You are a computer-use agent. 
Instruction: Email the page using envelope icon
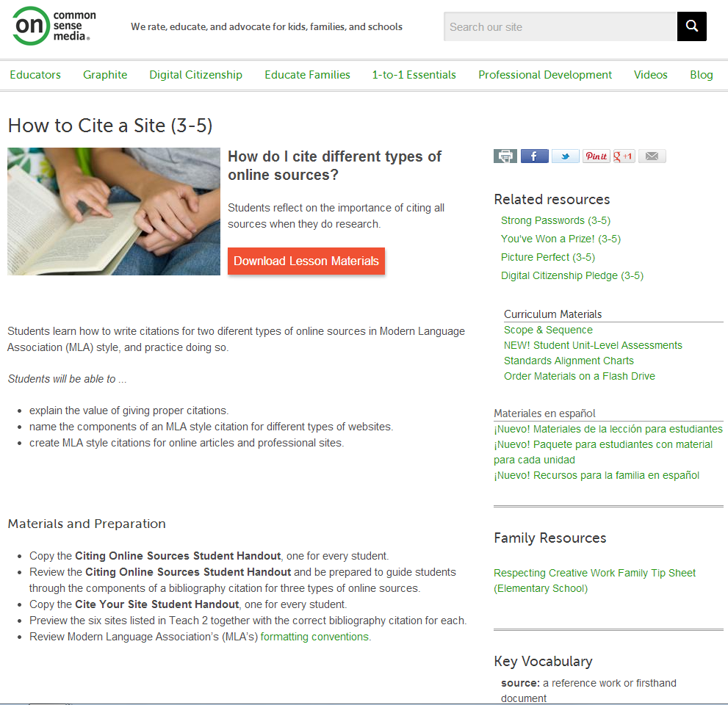652,156
